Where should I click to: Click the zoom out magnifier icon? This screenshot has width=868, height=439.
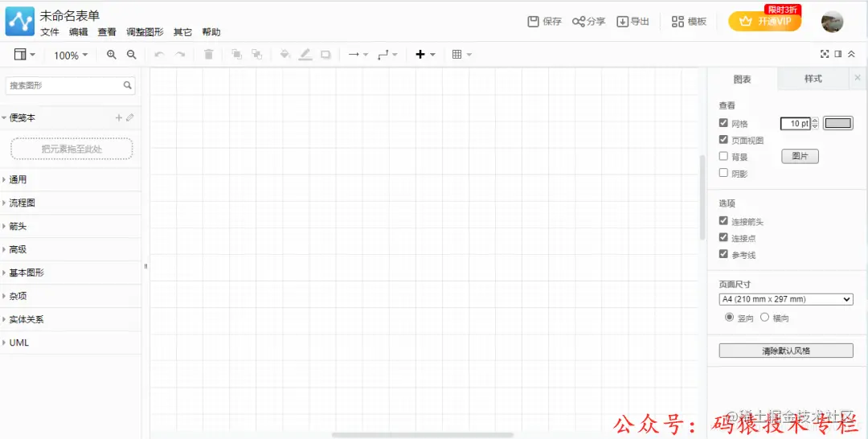[x=131, y=54]
